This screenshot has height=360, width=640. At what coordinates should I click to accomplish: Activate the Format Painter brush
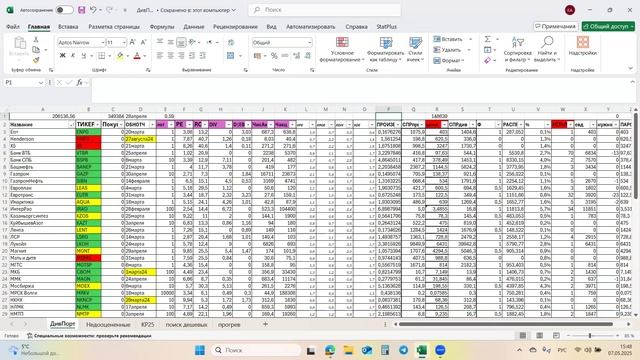click(36, 60)
